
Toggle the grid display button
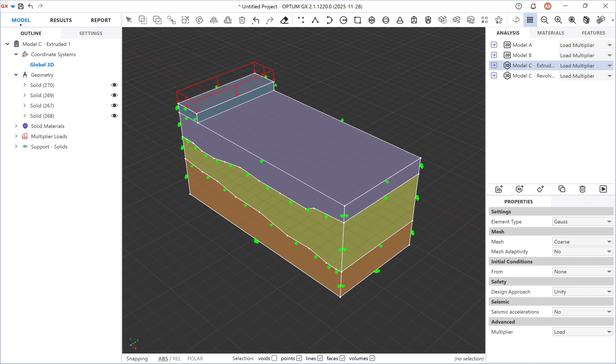[530, 20]
